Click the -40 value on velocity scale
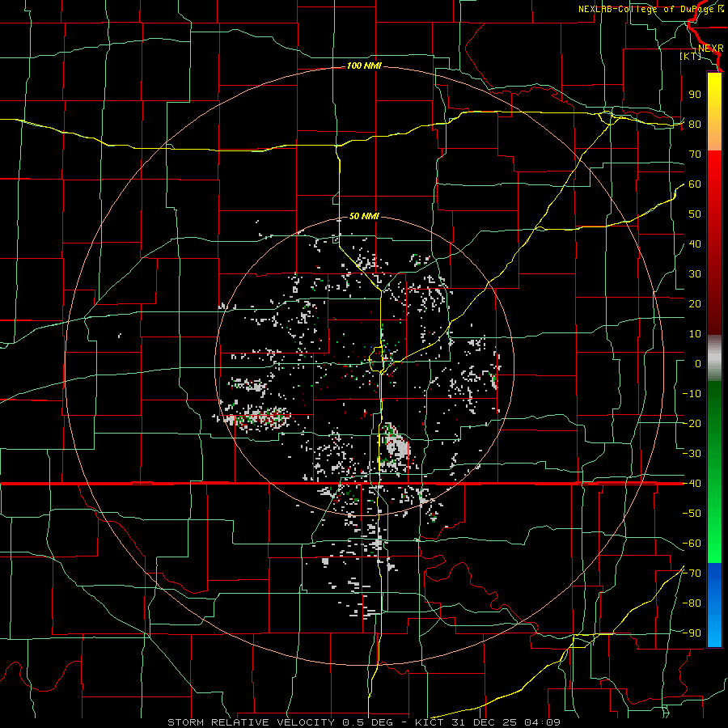The image size is (728, 728). 692,484
